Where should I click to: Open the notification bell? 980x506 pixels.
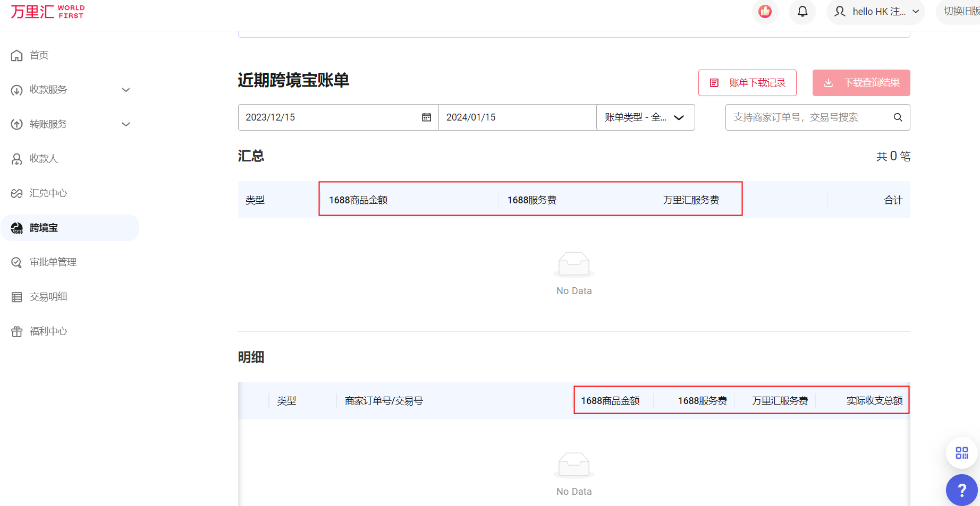pyautogui.click(x=802, y=11)
